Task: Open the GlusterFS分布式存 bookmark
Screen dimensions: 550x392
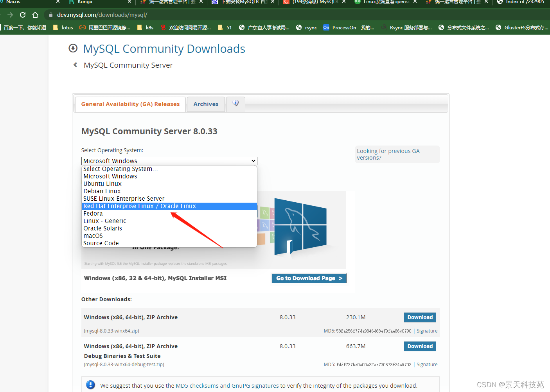Action: point(522,27)
